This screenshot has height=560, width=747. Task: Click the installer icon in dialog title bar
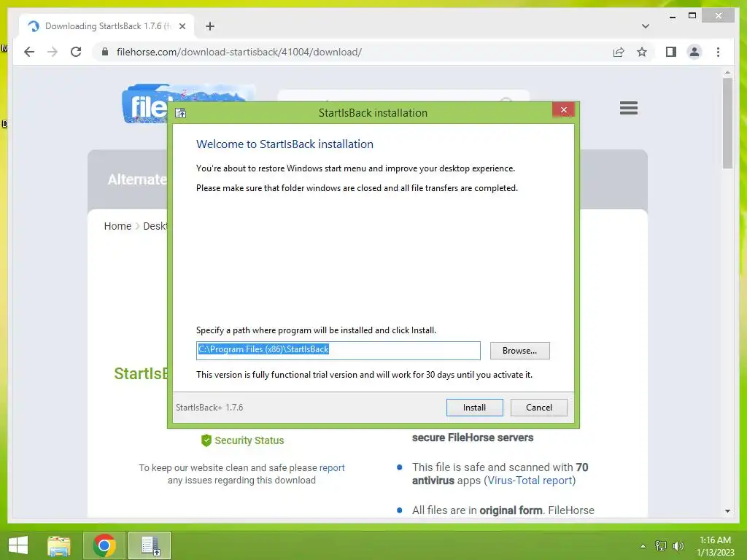pyautogui.click(x=181, y=113)
